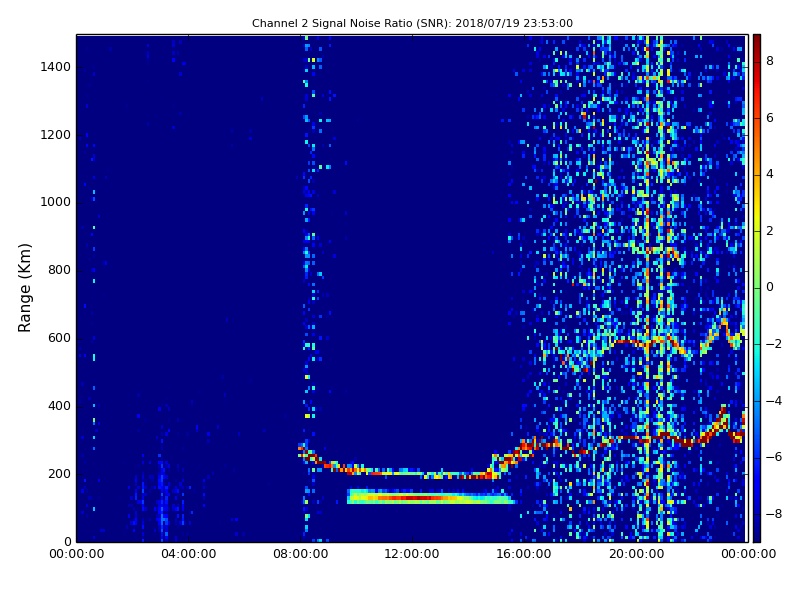Click the y-axis tick label 800
The width and height of the screenshot is (800, 600).
[x=59, y=270]
